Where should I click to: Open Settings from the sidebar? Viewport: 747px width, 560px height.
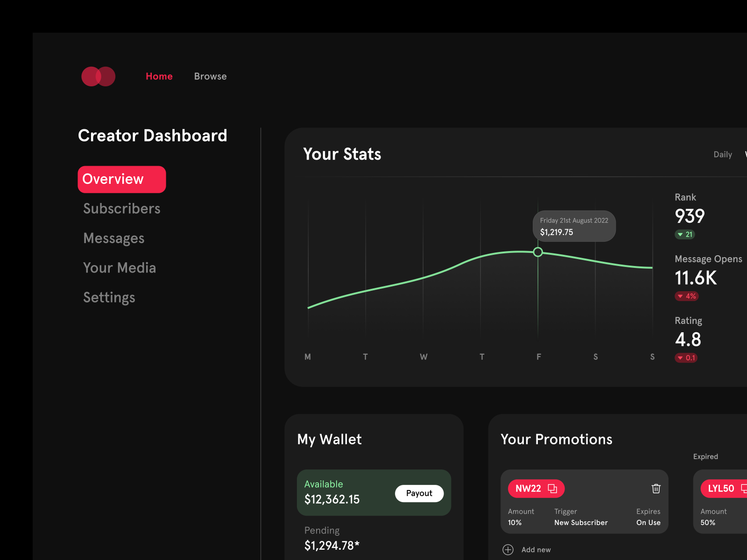(109, 297)
